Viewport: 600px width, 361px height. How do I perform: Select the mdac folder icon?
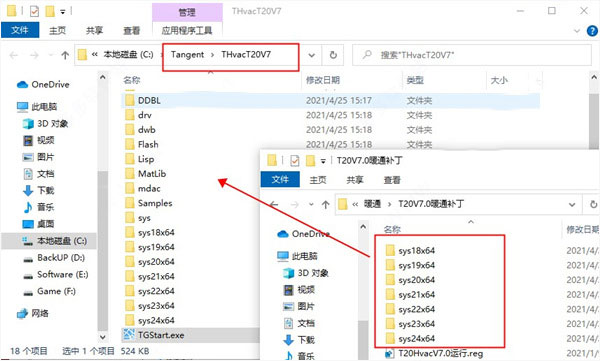pos(130,188)
